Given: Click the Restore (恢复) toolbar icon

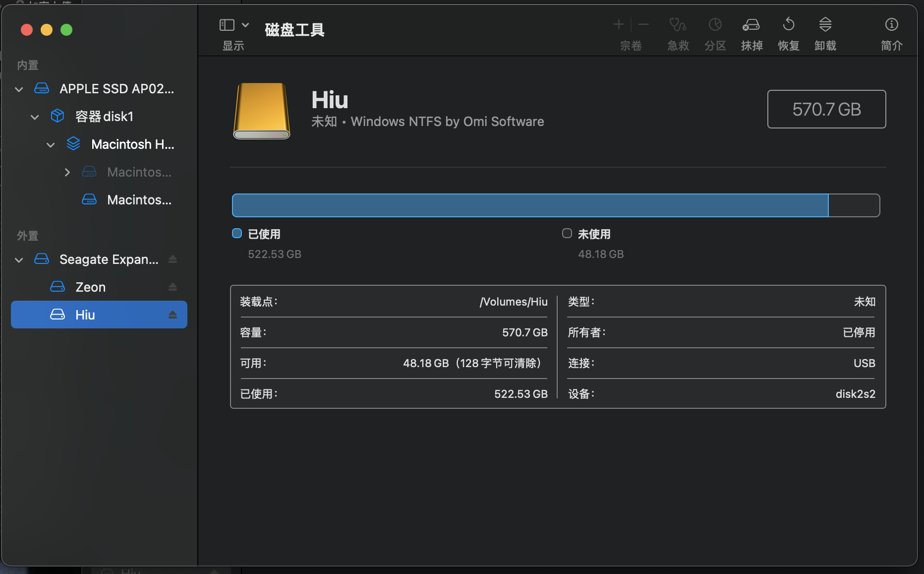Looking at the screenshot, I should 788,25.
